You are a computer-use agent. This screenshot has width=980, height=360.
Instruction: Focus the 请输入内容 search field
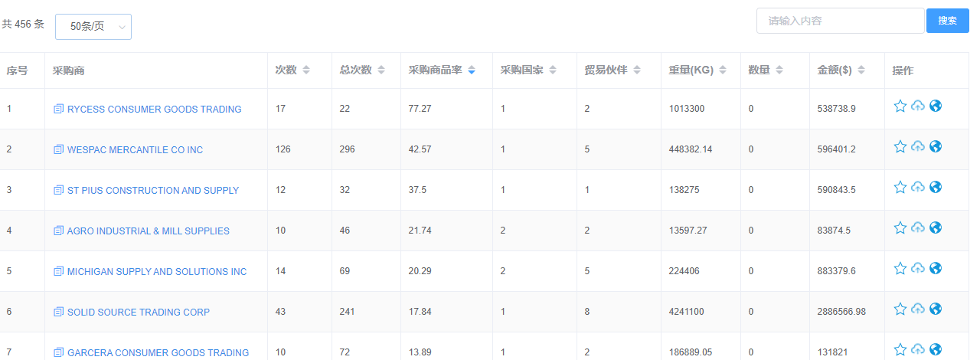coord(840,21)
